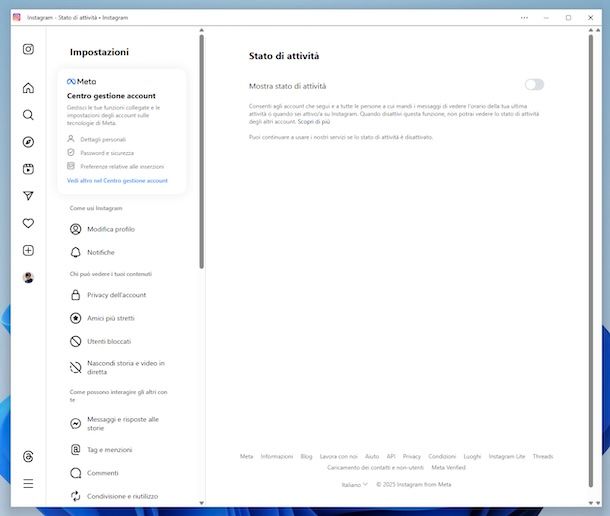This screenshot has height=516, width=610.
Task: Click Vedi altro nel Centro gestione account
Action: pyautogui.click(x=117, y=181)
